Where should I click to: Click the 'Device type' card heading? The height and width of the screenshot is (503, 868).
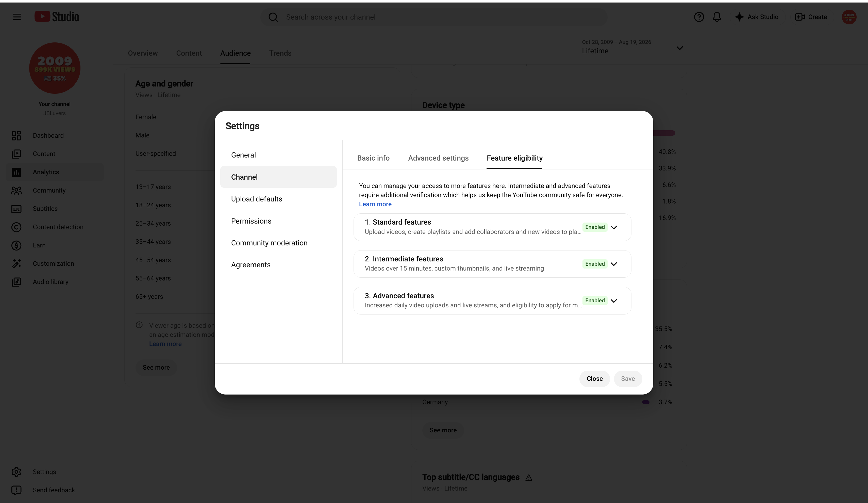pyautogui.click(x=443, y=105)
